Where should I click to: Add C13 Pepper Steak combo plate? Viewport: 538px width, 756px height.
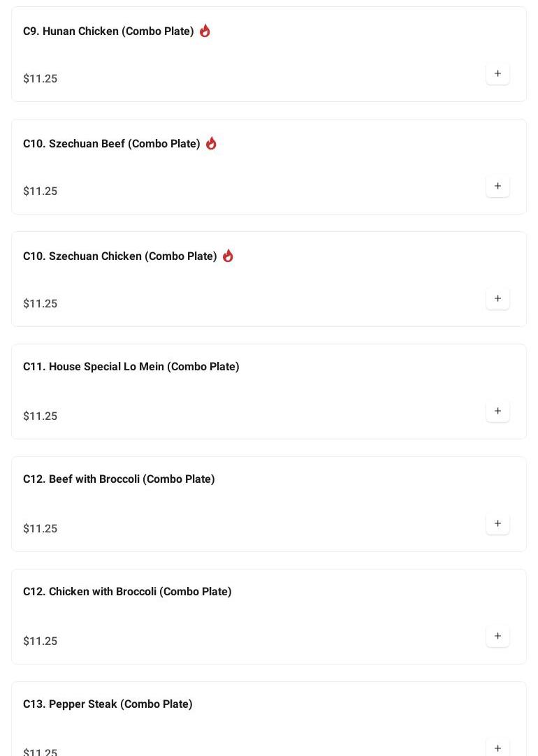tap(497, 748)
